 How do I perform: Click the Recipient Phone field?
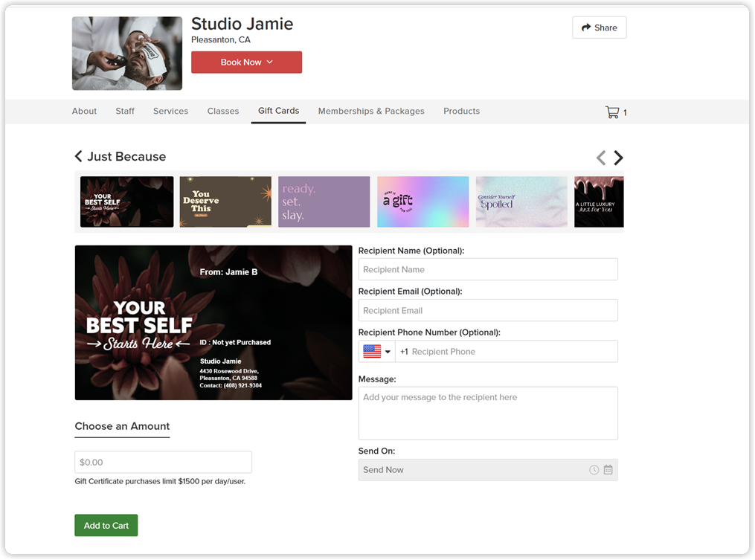point(507,352)
